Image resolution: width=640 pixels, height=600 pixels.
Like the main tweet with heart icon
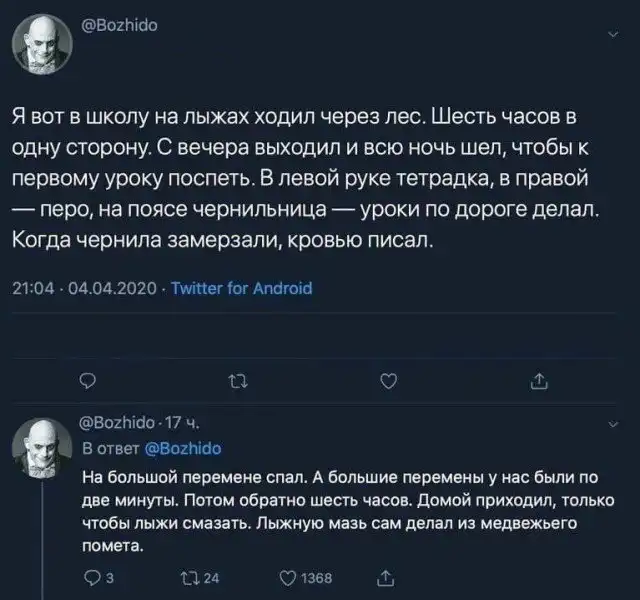coord(390,377)
